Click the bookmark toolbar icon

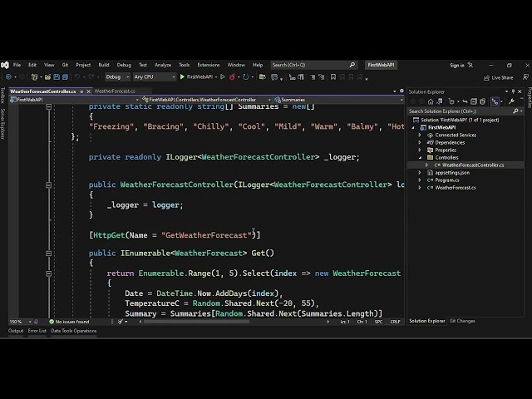pyautogui.click(x=333, y=77)
